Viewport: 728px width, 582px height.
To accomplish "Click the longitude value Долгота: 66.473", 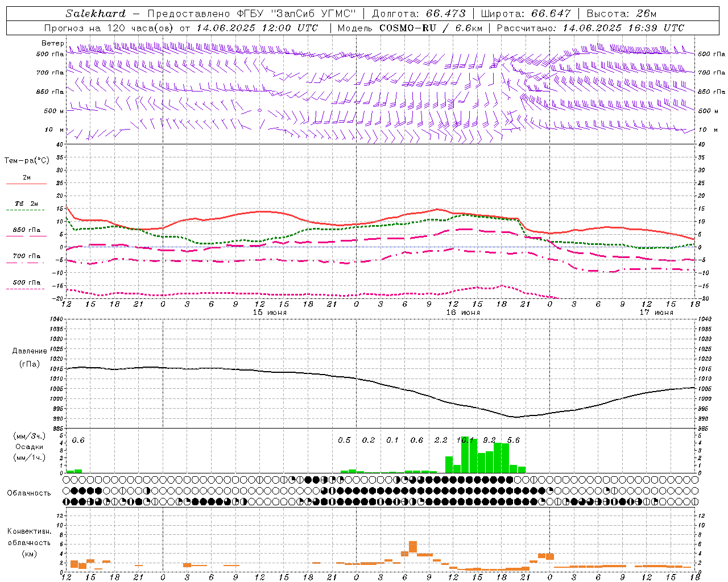I will pos(419,14).
